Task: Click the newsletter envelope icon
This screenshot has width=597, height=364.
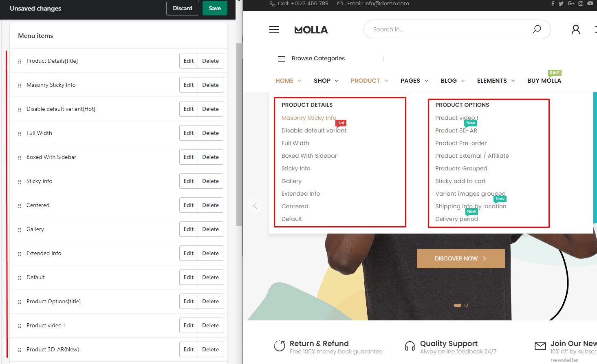Action: pos(540,346)
